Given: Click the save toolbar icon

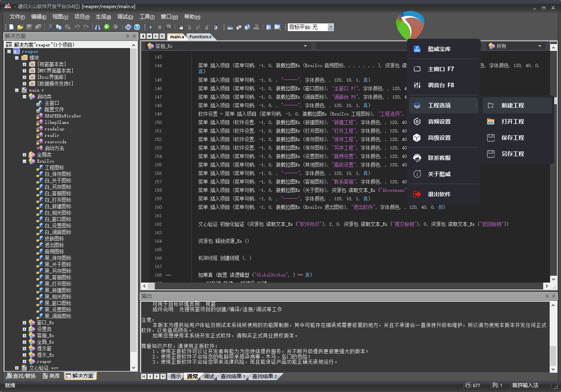Looking at the screenshot, I should pyautogui.click(x=29, y=27).
